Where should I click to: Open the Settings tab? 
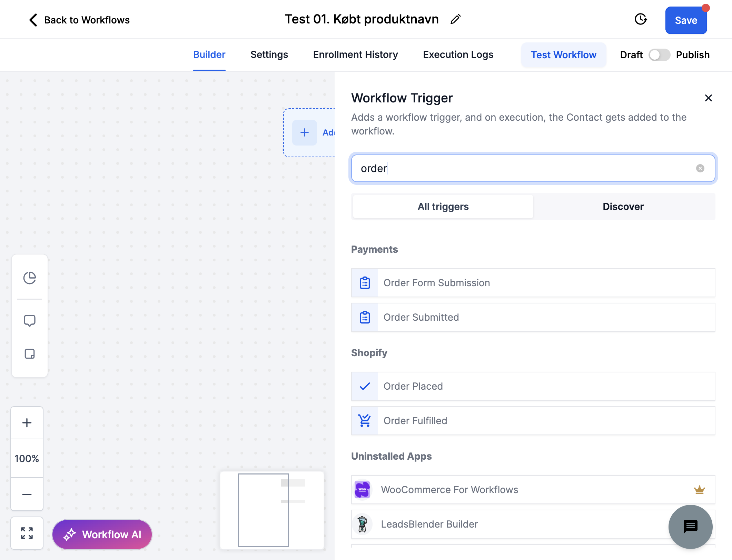coord(269,54)
